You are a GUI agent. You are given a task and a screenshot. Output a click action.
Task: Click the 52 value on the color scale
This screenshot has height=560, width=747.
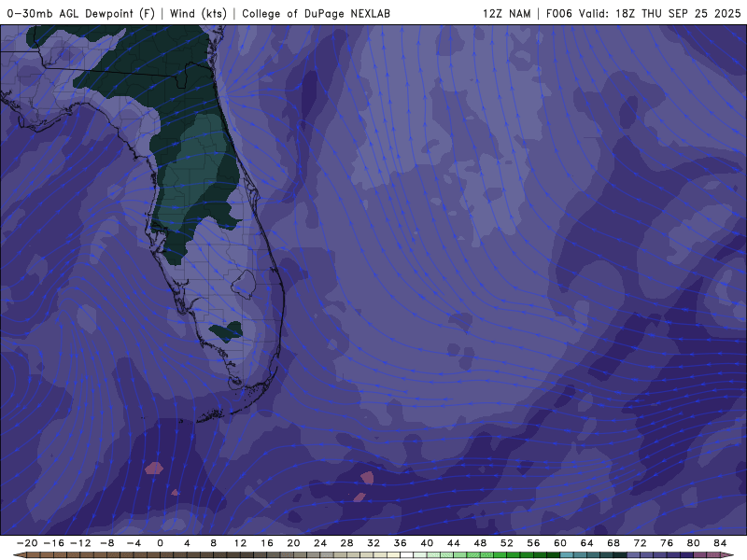[507, 543]
